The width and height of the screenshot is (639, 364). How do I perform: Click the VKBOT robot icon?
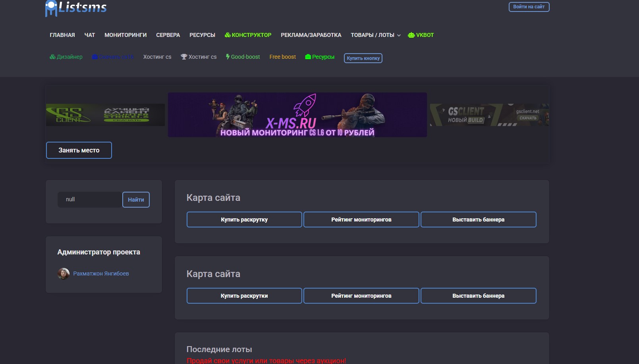click(411, 35)
